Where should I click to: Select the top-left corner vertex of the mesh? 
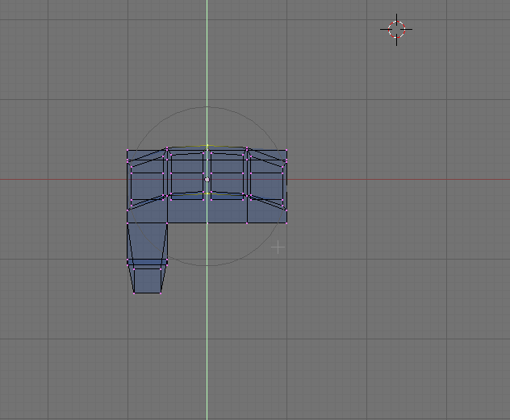[127, 150]
